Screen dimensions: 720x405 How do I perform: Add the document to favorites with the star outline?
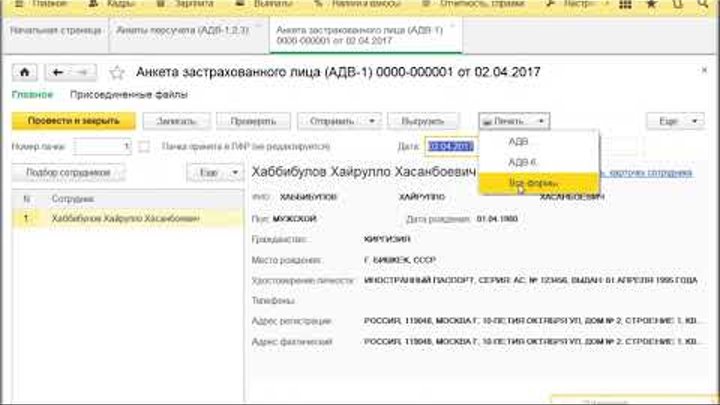pos(117,73)
